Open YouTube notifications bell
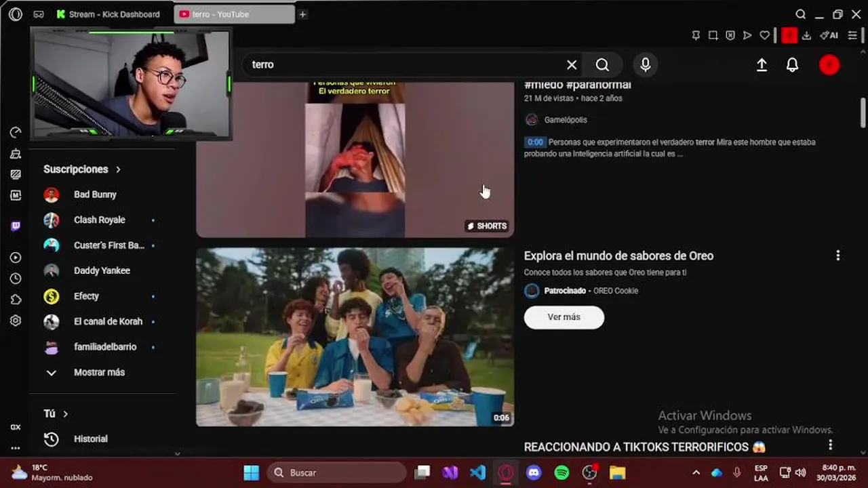This screenshot has width=868, height=488. [792, 64]
